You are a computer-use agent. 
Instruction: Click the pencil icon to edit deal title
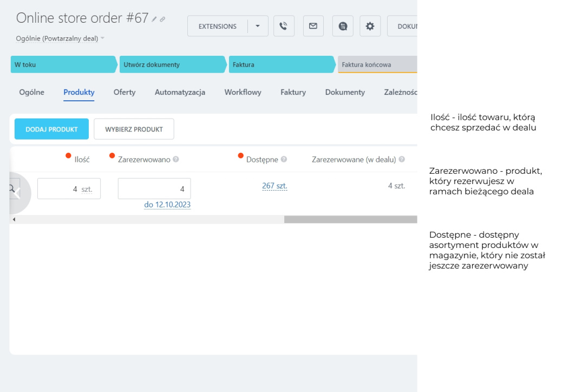click(154, 19)
